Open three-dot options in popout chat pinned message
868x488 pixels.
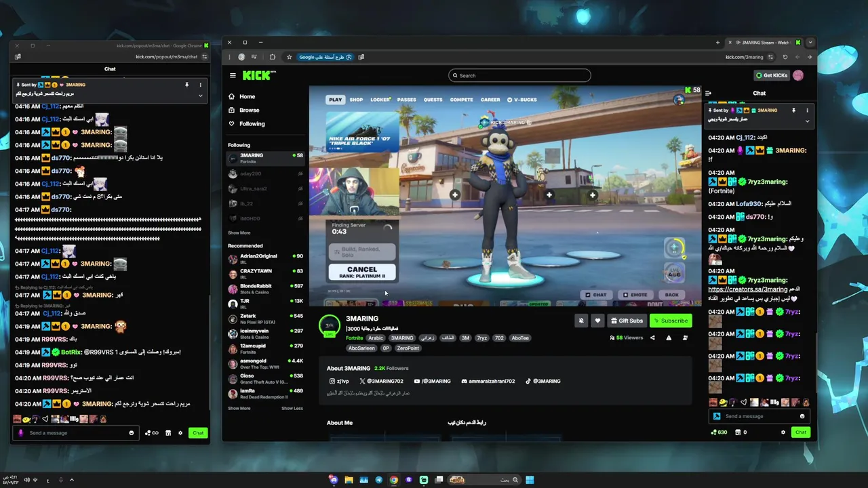coord(200,85)
